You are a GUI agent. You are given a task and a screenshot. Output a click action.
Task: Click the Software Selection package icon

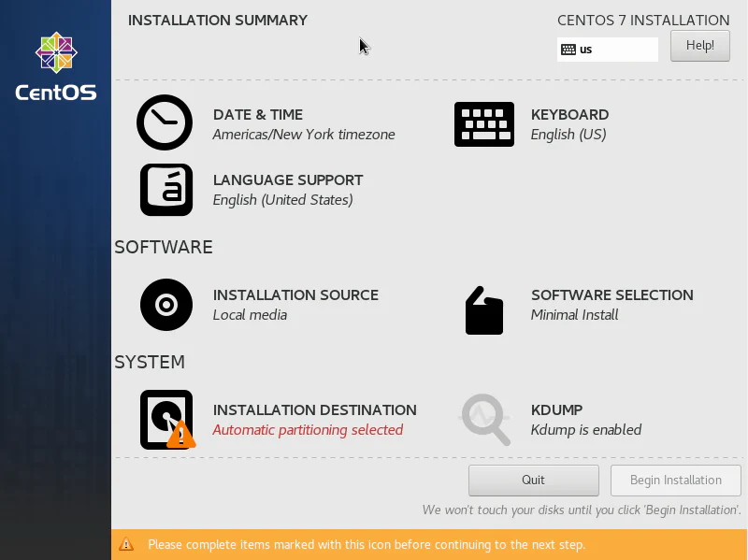(484, 310)
